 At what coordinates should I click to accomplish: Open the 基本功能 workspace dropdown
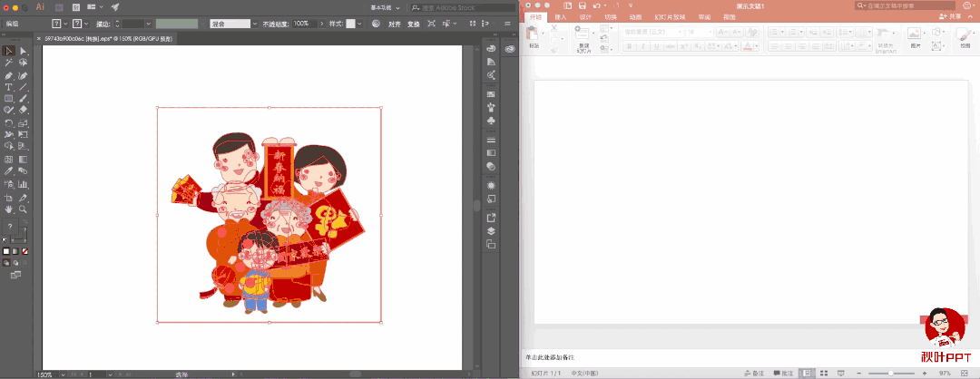[x=386, y=7]
